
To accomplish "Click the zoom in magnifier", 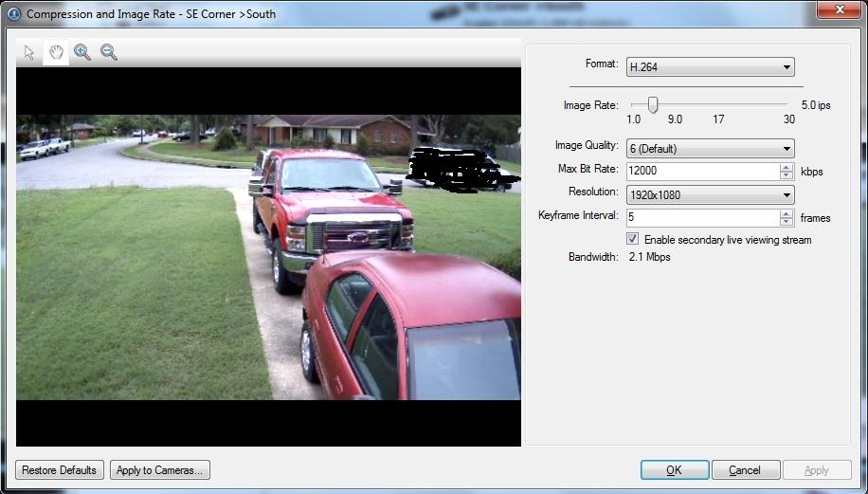I will tap(82, 53).
